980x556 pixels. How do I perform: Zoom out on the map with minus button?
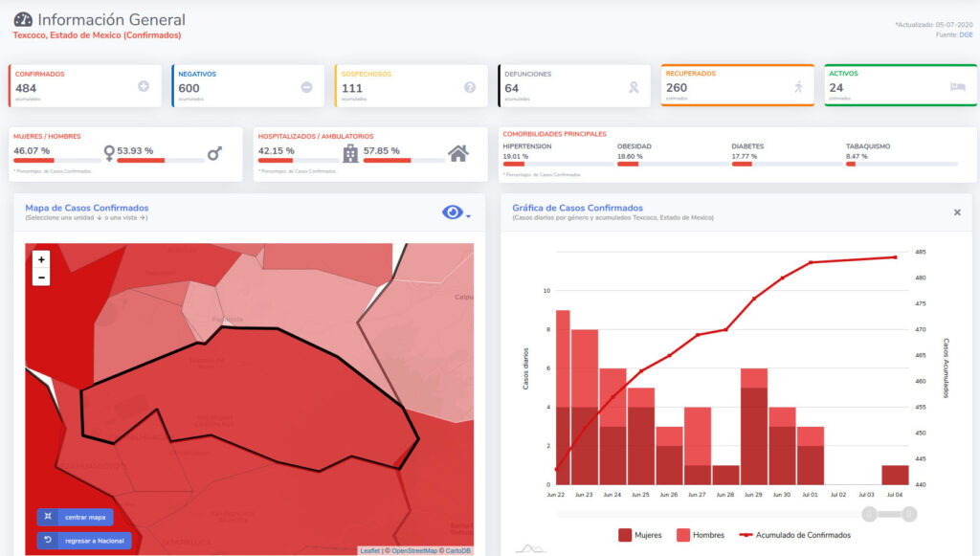(x=41, y=278)
